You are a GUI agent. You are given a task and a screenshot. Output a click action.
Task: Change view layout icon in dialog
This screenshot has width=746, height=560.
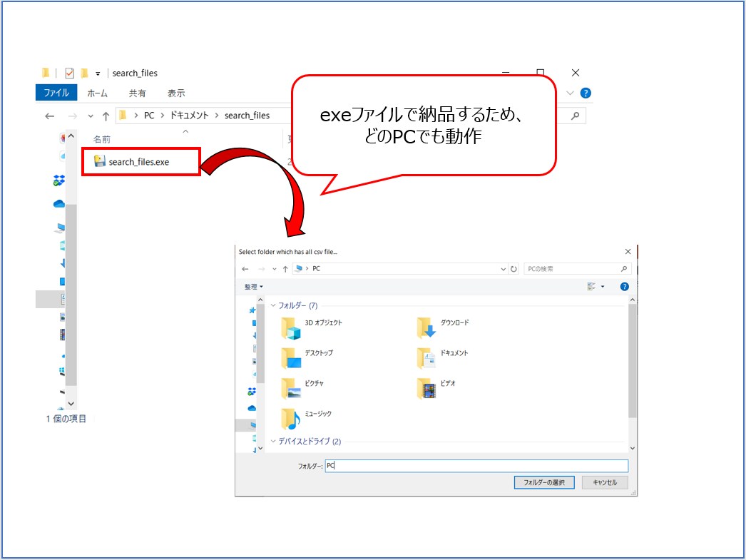coord(591,287)
